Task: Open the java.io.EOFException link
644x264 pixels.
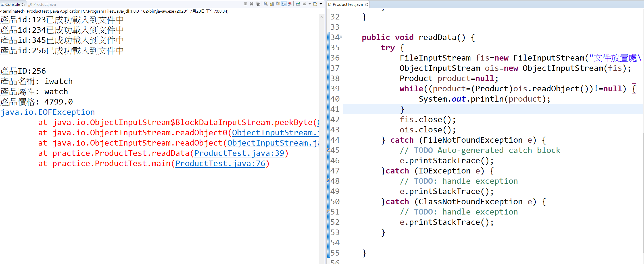Action: pos(48,112)
